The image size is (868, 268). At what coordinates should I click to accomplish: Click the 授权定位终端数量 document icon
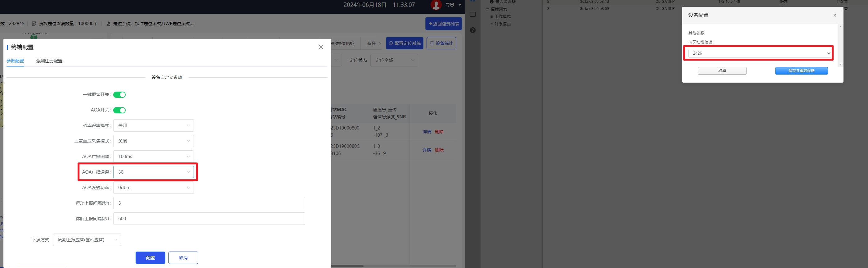[34, 24]
